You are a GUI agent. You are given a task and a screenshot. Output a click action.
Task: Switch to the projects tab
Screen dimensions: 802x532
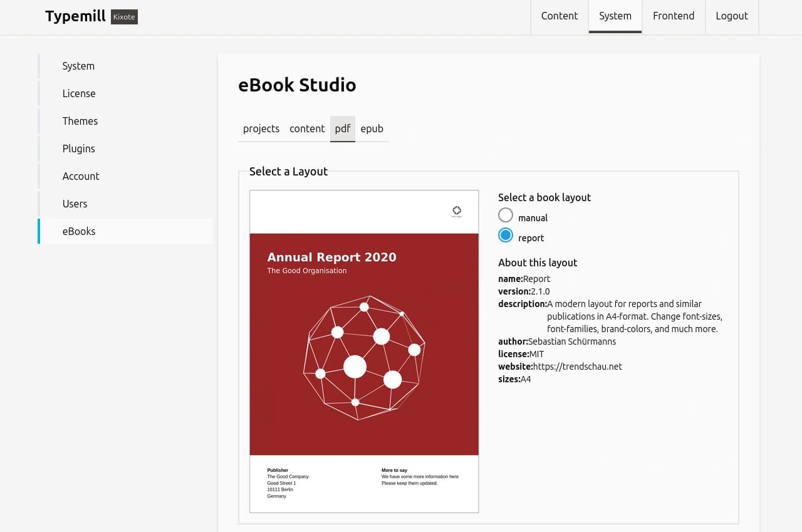pyautogui.click(x=261, y=128)
